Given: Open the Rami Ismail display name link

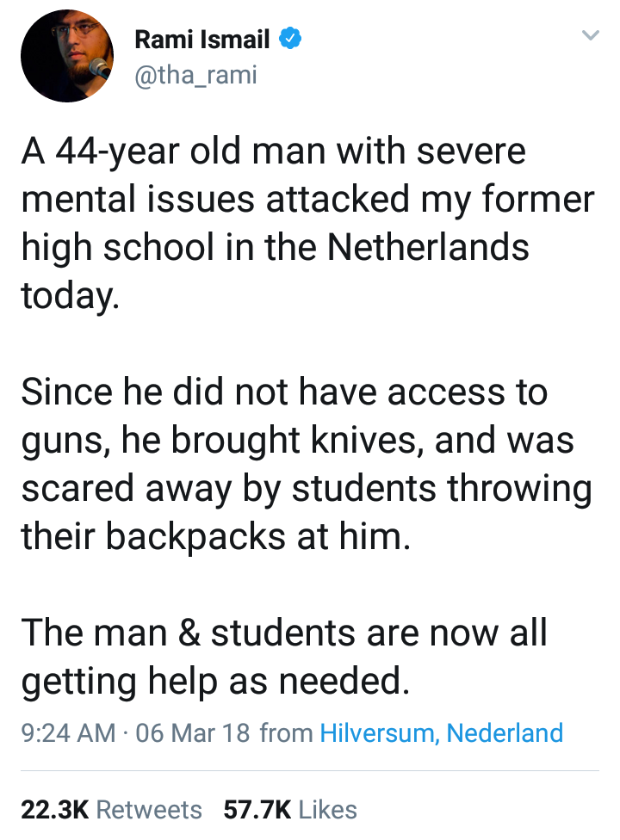Looking at the screenshot, I should tap(203, 40).
